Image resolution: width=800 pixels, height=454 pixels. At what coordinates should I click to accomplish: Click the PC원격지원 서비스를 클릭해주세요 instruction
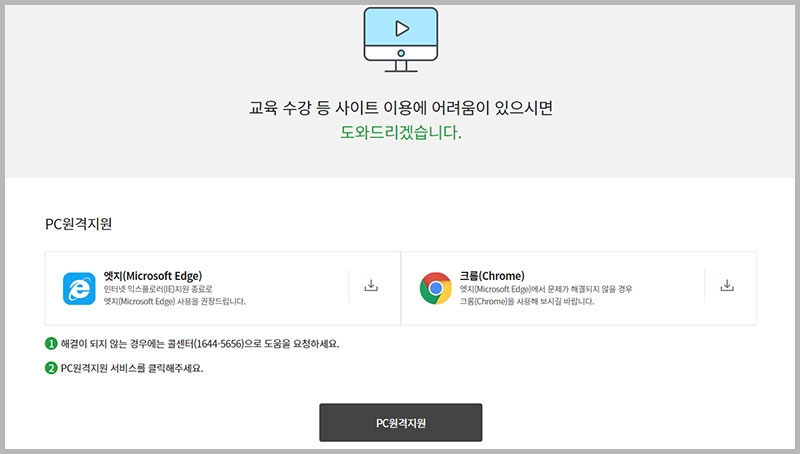point(139,368)
